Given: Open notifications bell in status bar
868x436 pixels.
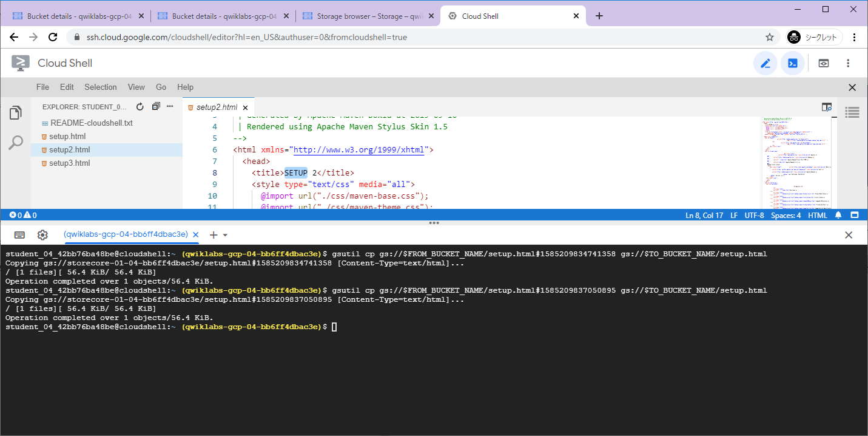Looking at the screenshot, I should click(838, 215).
